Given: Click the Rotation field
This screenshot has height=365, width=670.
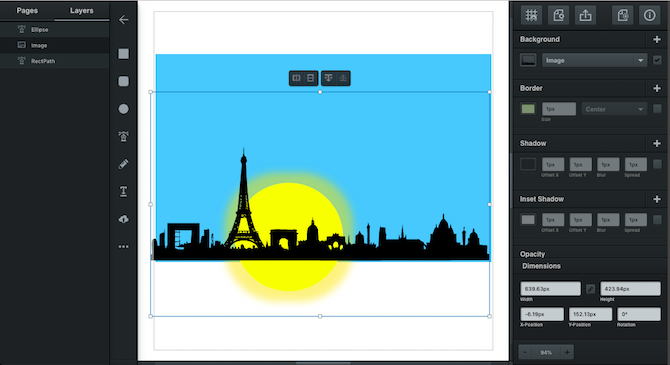Looking at the screenshot, I should coord(639,314).
